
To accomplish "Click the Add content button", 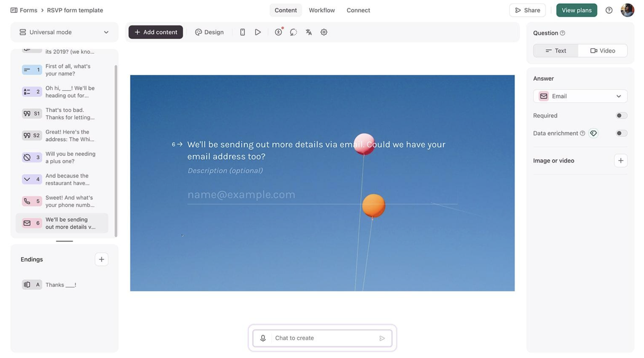I will click(155, 32).
